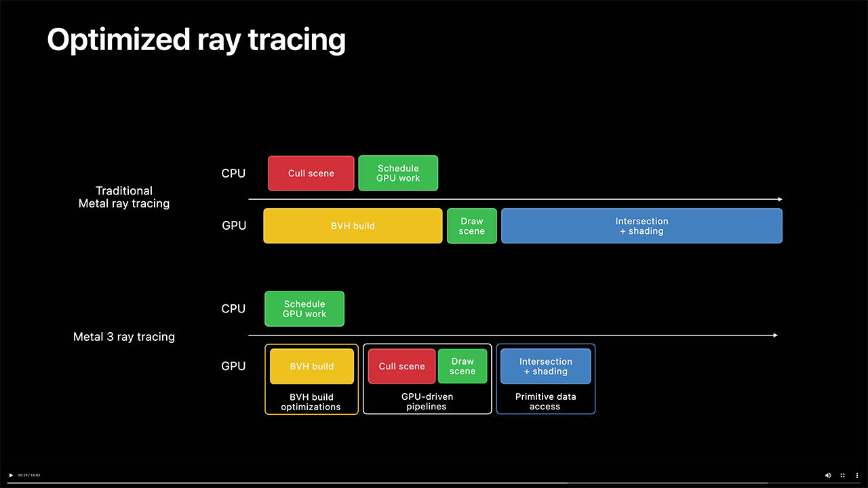Click Intersection + shading in Primitive data access
Viewport: 868px width, 488px height.
pos(546,367)
